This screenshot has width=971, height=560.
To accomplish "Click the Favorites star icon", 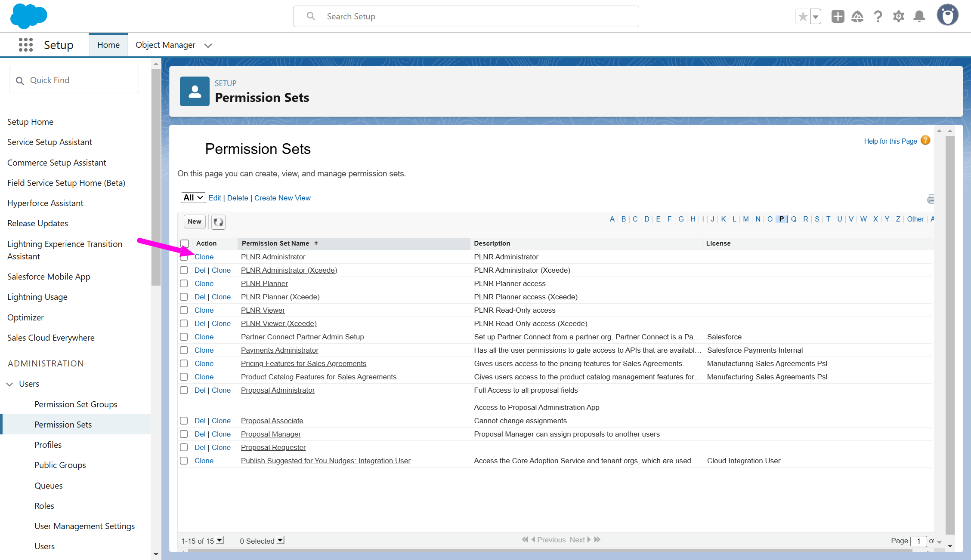I will [803, 17].
